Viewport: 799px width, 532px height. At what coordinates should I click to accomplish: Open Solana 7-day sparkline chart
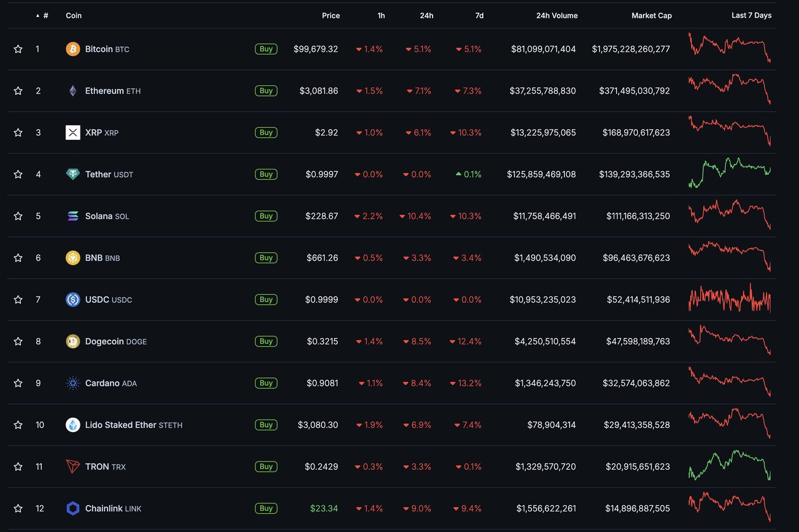(730, 215)
